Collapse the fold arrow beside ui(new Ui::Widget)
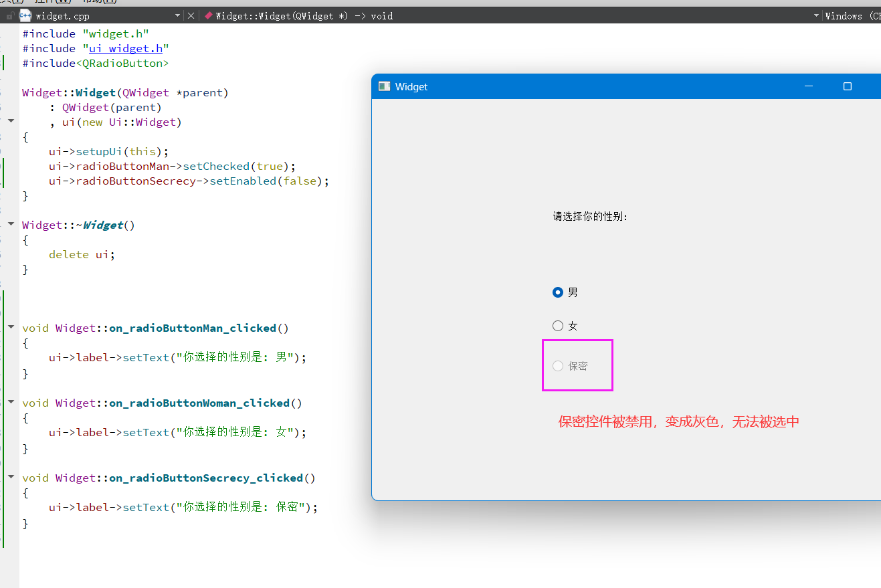881x588 pixels. pos(11,121)
